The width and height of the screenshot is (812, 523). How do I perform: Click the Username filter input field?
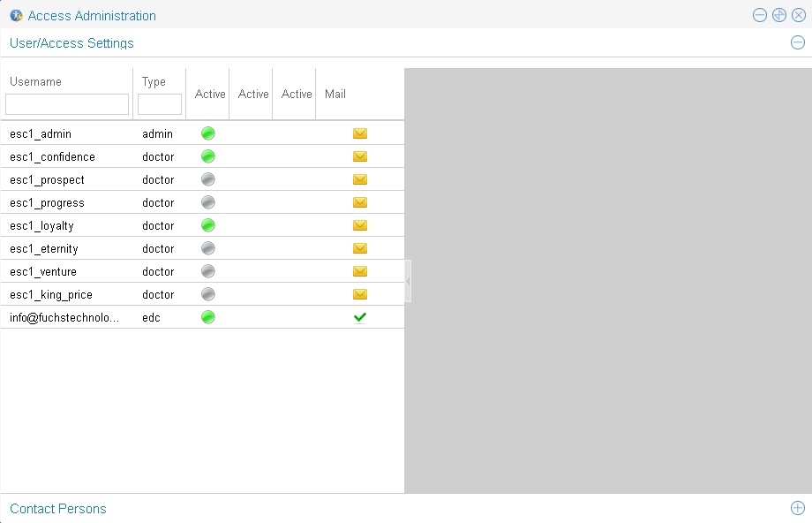(67, 104)
